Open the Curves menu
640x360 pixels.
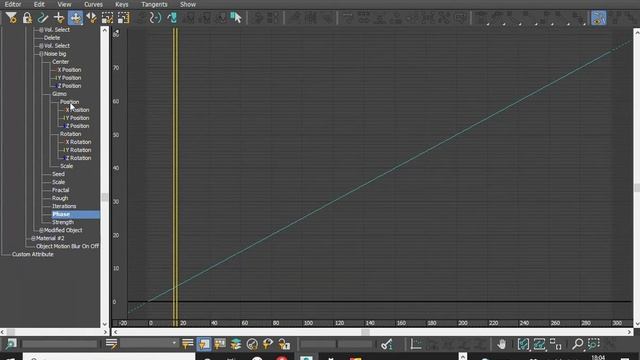point(93,4)
